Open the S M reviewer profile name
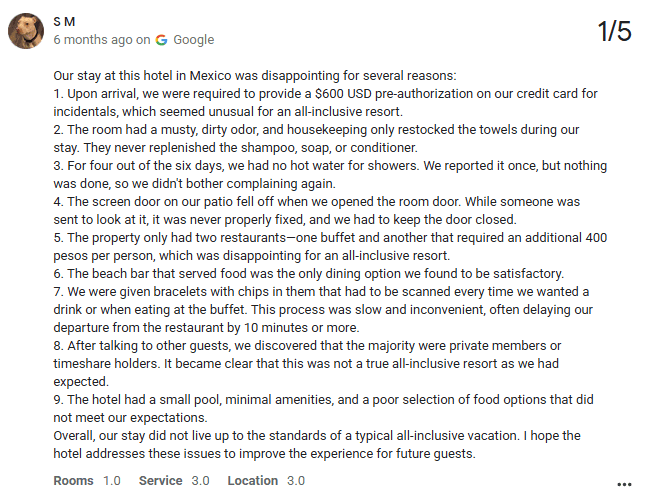 tap(64, 21)
